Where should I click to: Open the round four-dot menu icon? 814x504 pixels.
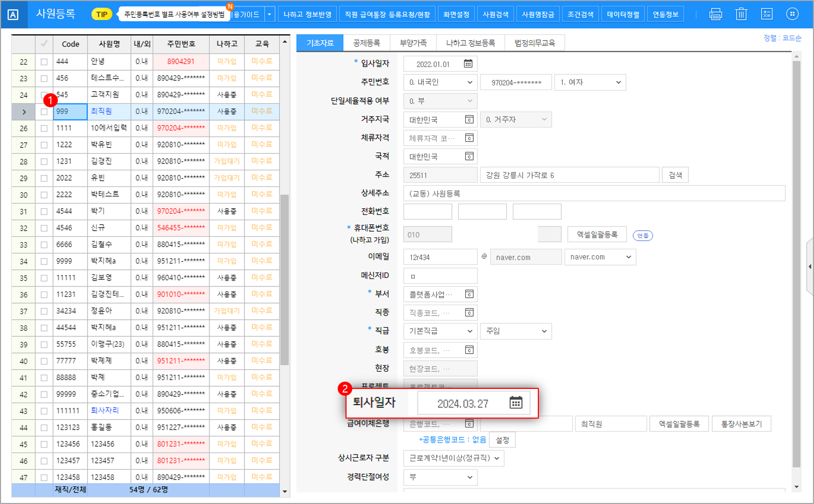792,14
